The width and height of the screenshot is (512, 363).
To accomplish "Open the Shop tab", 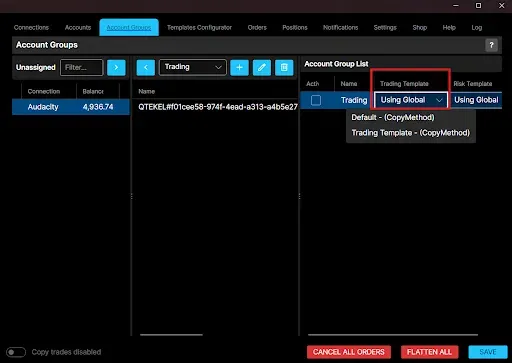I will point(420,28).
